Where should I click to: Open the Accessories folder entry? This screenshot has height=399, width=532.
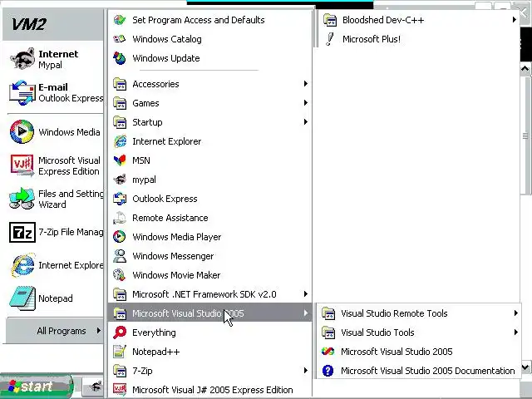tap(210, 84)
